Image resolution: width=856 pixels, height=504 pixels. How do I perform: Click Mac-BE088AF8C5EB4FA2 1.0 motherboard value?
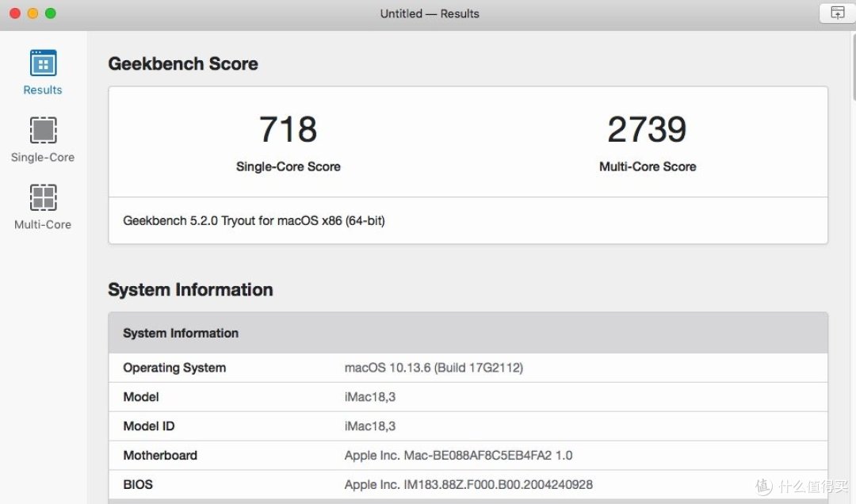458,456
